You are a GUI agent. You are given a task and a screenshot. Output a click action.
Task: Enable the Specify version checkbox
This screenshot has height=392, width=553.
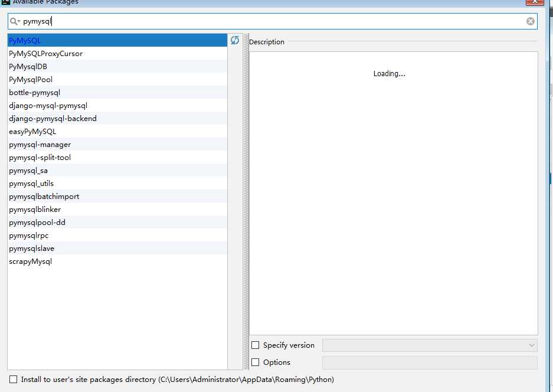click(x=256, y=345)
